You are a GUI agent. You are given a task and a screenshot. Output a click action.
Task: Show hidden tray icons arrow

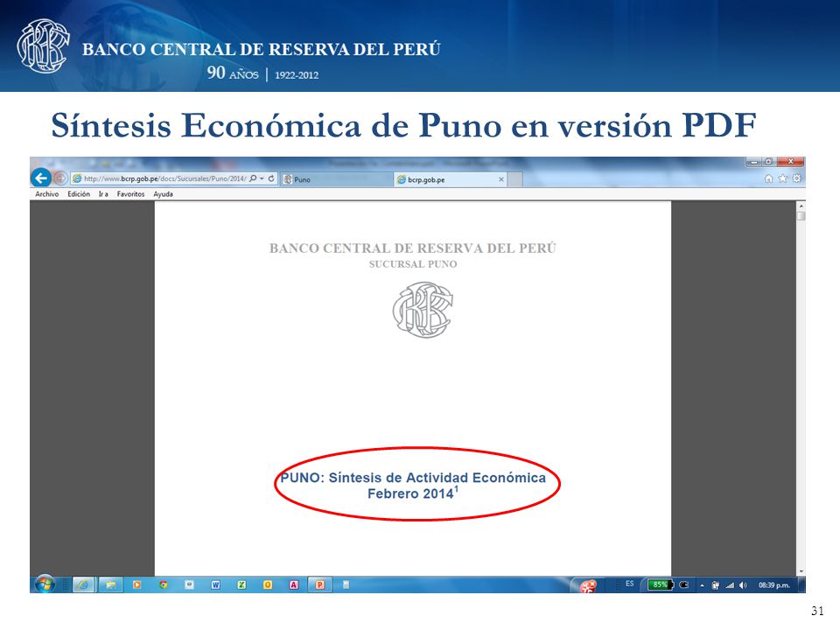pyautogui.click(x=702, y=585)
